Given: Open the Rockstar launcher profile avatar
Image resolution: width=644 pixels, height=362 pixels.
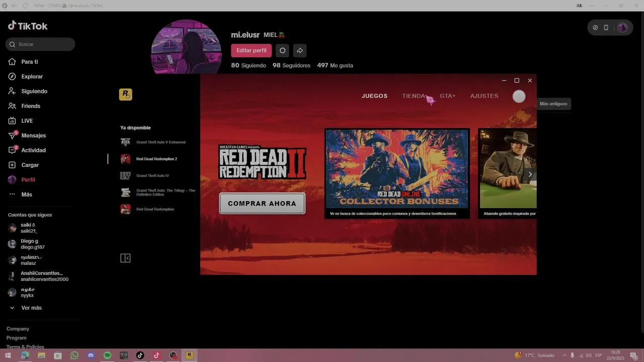Looking at the screenshot, I should click(x=519, y=97).
